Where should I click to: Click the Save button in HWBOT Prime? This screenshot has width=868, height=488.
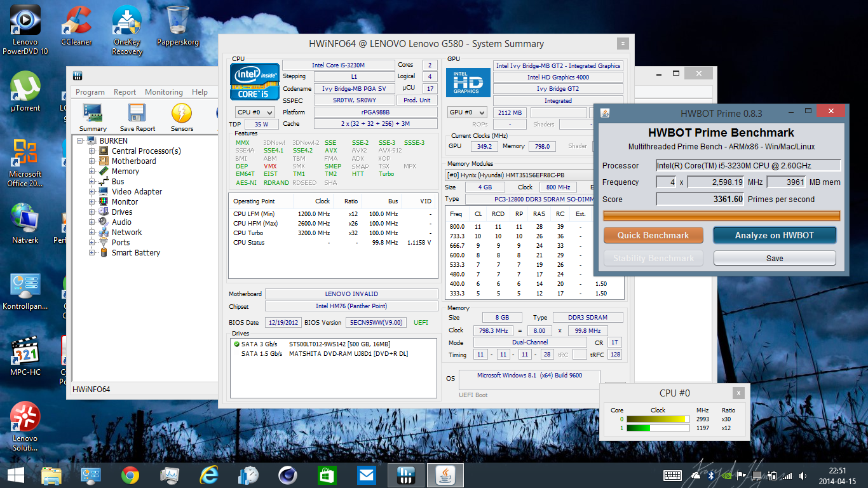pyautogui.click(x=775, y=258)
